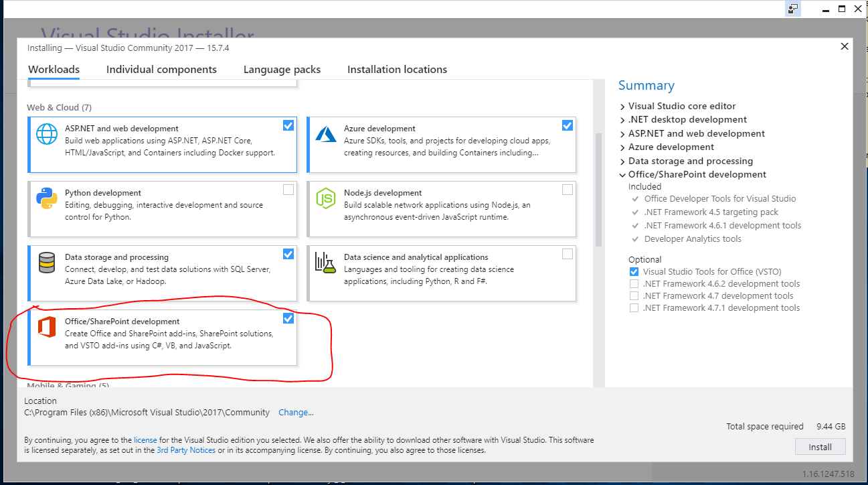Click the Azure development logo icon
The height and width of the screenshot is (485, 868).
(325, 134)
